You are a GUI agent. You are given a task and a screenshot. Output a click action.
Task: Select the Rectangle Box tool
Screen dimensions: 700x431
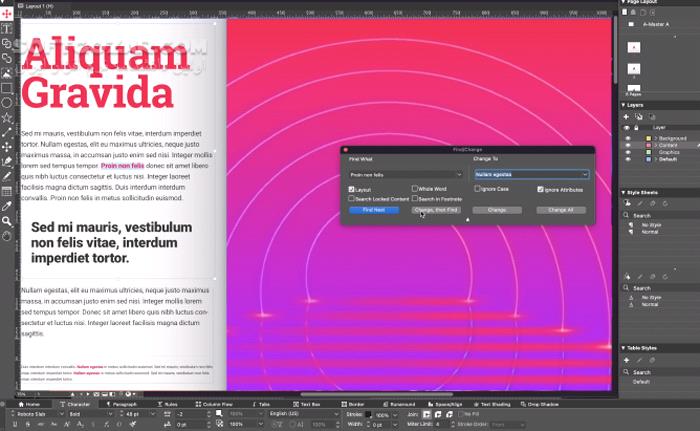pos(7,88)
